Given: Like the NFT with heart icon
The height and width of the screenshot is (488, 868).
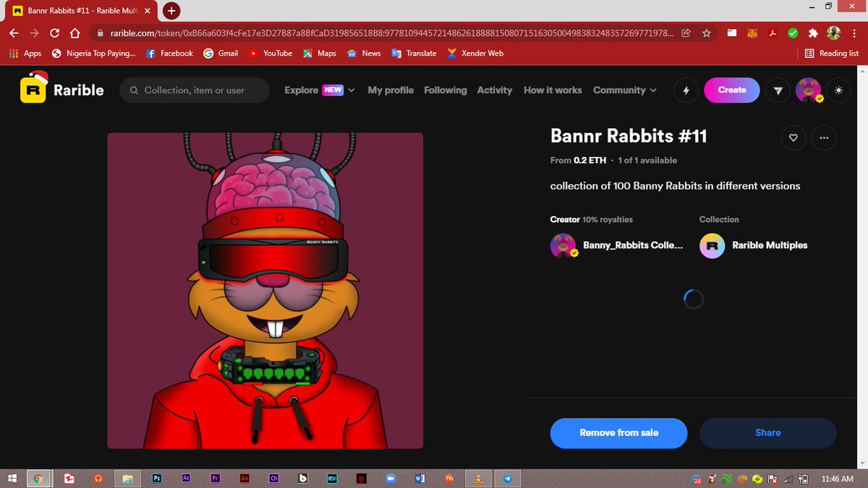Looking at the screenshot, I should 793,137.
